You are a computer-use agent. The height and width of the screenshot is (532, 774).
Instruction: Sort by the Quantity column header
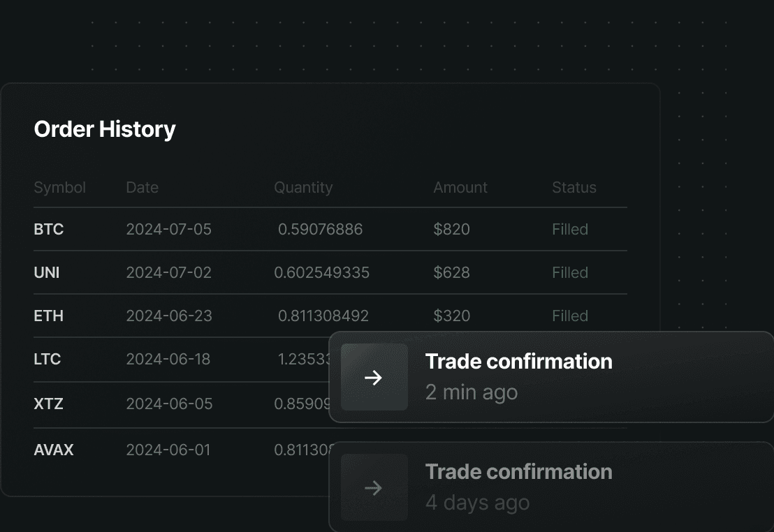[303, 187]
